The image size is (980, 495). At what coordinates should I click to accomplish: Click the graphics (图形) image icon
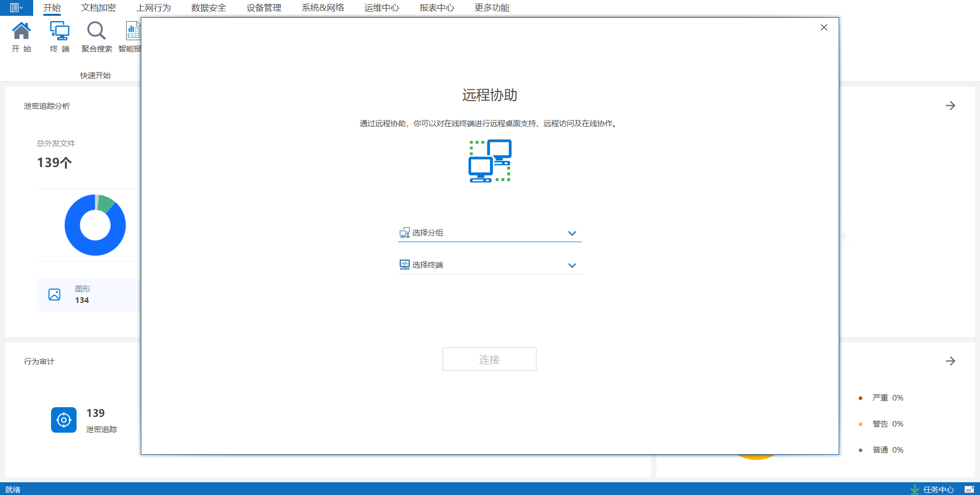55,295
